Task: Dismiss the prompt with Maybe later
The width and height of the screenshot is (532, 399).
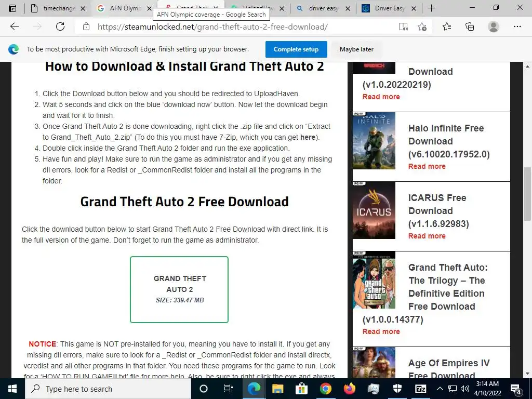Action: [356, 49]
